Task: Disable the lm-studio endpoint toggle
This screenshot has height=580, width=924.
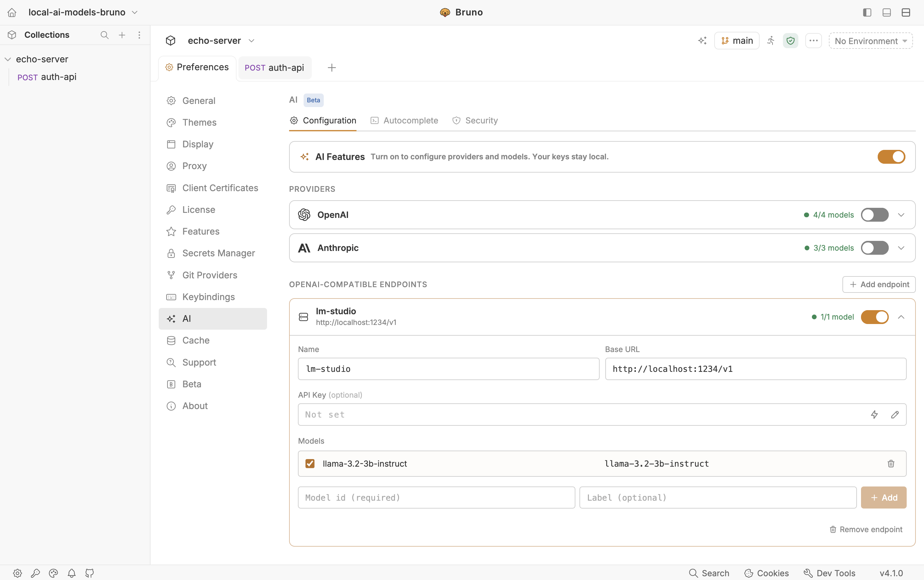Action: coord(875,317)
